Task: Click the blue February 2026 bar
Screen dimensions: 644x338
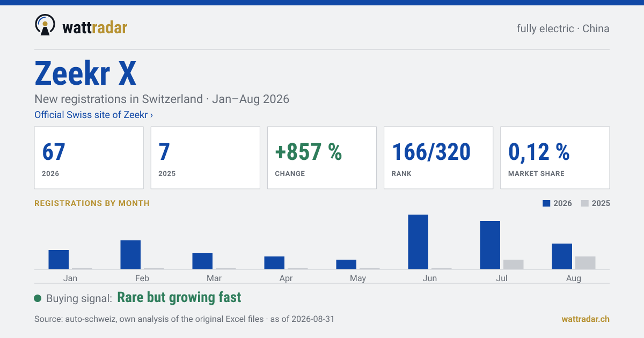Action: [130, 255]
